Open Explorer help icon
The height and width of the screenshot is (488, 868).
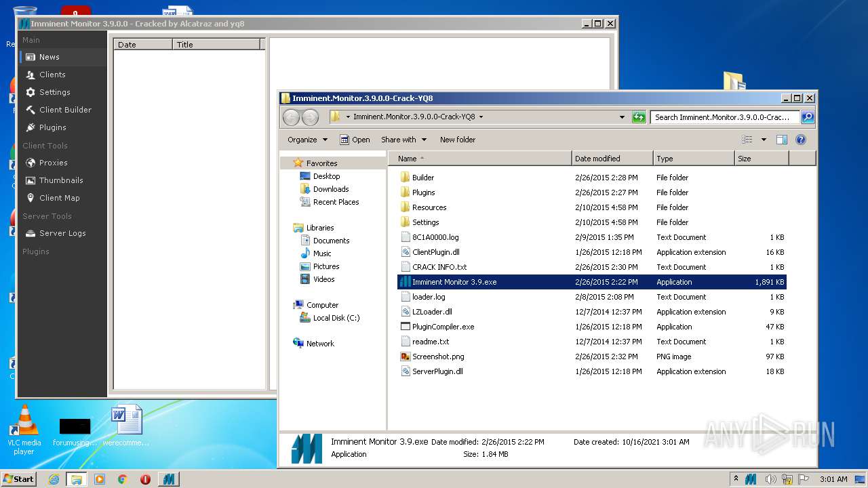coord(801,140)
